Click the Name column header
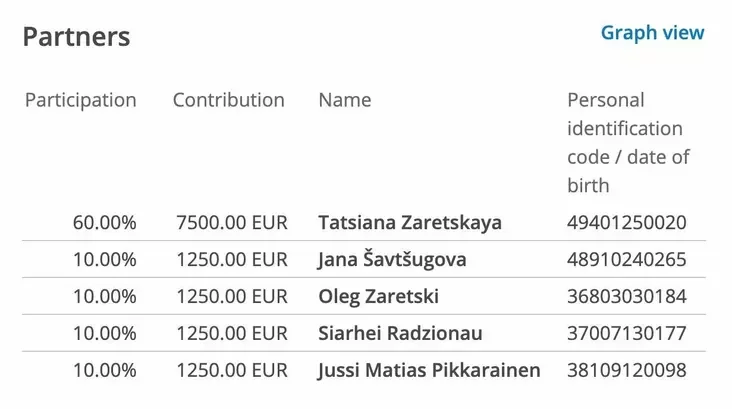The image size is (732, 409). click(344, 100)
